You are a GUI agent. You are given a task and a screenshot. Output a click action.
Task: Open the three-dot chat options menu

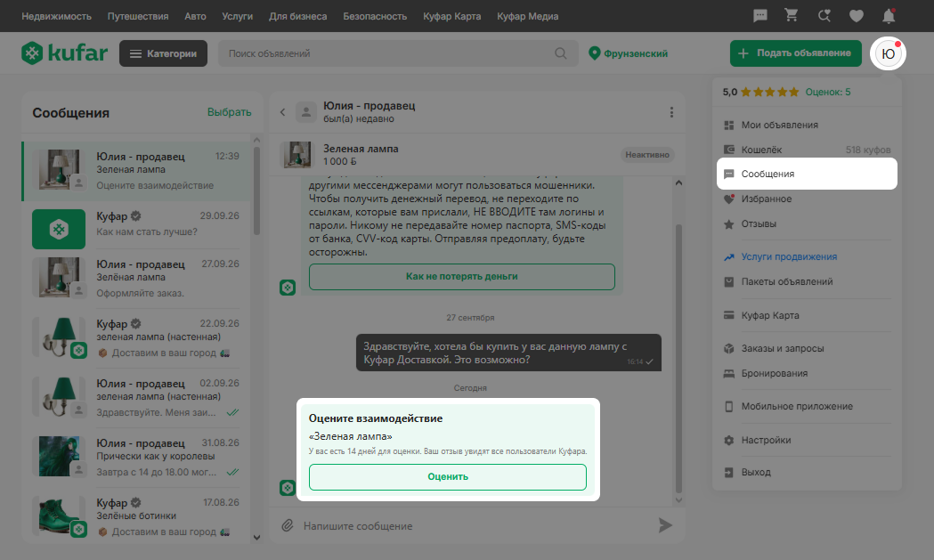(671, 112)
